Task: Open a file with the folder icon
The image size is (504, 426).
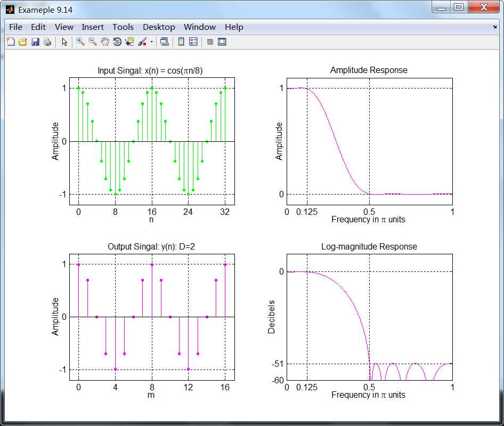Action: pyautogui.click(x=23, y=42)
